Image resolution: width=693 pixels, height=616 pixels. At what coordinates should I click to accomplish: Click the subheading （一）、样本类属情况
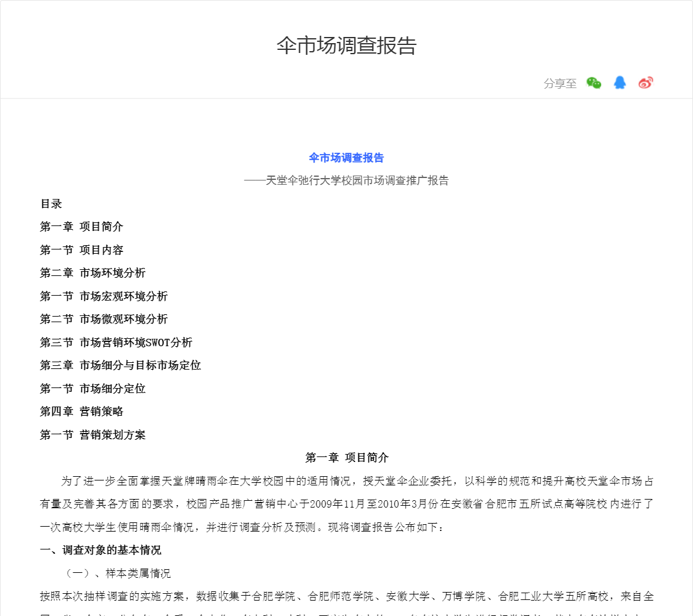tap(116, 573)
